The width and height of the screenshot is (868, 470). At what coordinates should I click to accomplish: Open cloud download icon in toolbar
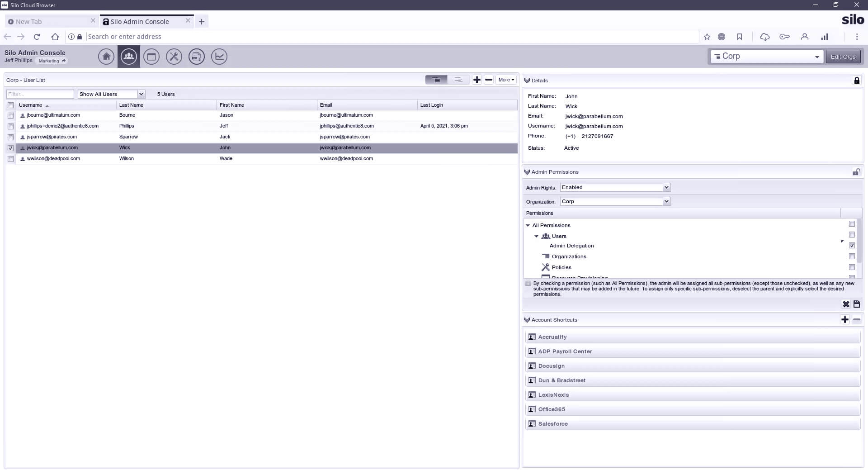point(764,37)
